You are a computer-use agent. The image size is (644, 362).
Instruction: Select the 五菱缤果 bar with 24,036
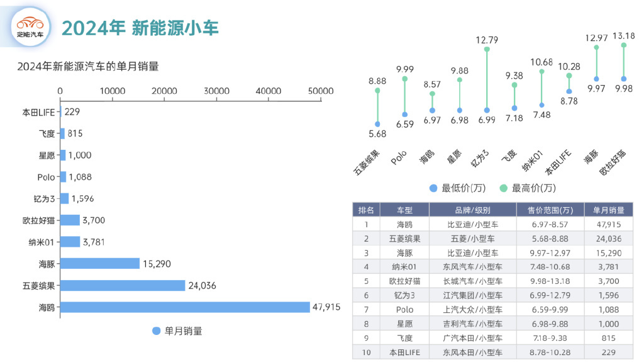[123, 285]
